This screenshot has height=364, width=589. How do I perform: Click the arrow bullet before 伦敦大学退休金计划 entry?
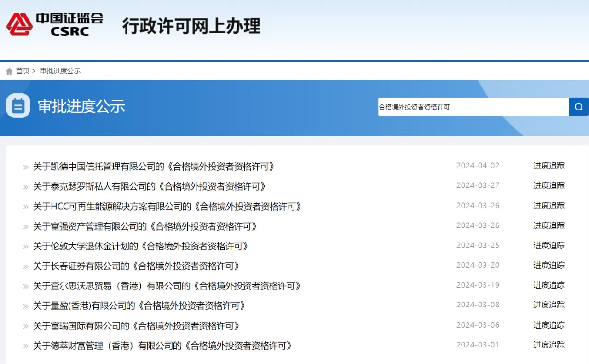coord(26,247)
